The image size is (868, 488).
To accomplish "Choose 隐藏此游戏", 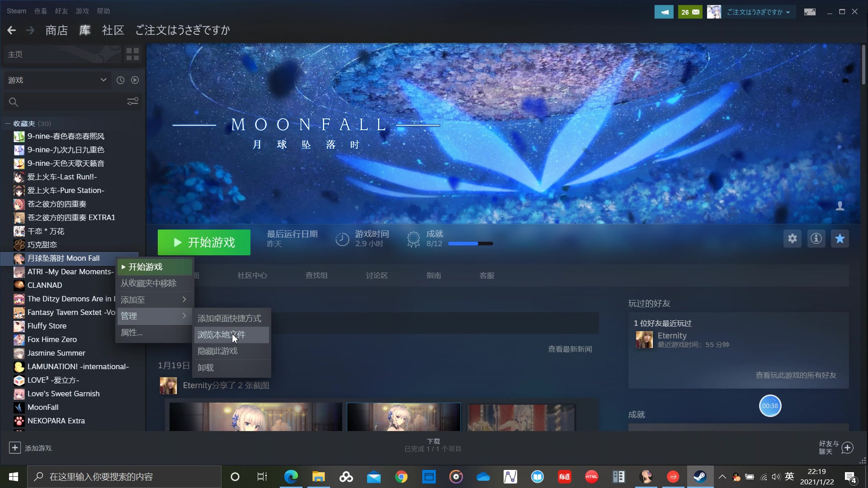I will coord(231,351).
